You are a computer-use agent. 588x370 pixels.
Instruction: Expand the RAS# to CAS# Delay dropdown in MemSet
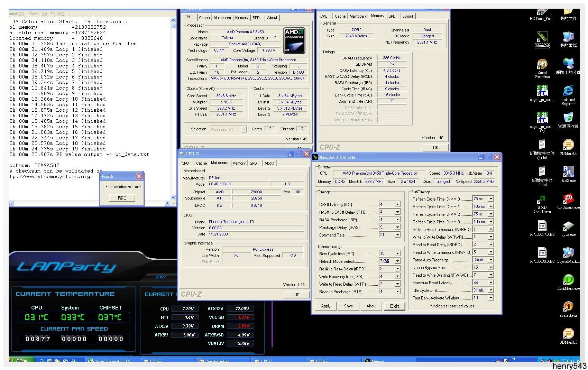click(x=397, y=212)
